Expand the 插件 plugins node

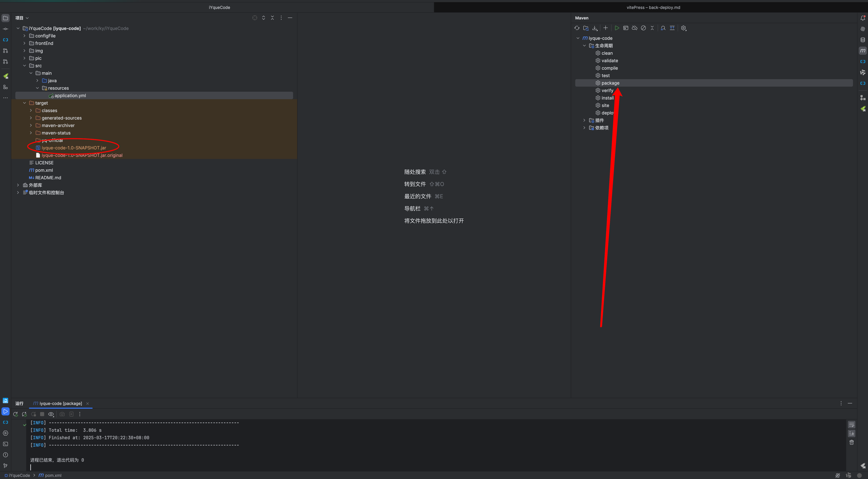click(584, 120)
